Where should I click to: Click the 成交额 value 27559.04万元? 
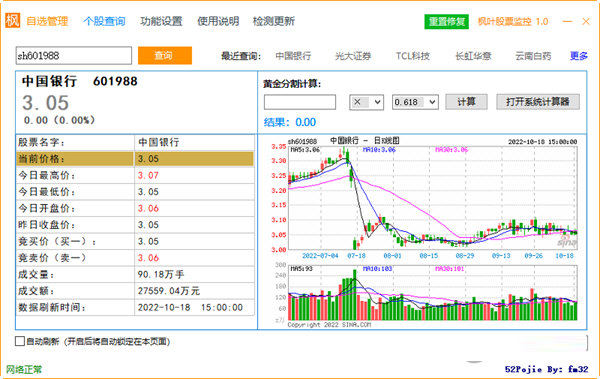pos(169,291)
